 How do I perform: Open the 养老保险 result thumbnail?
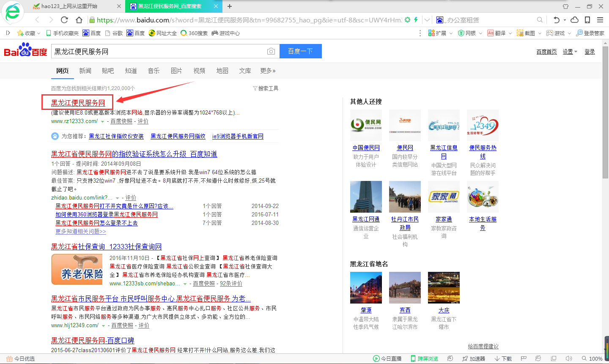pos(77,269)
